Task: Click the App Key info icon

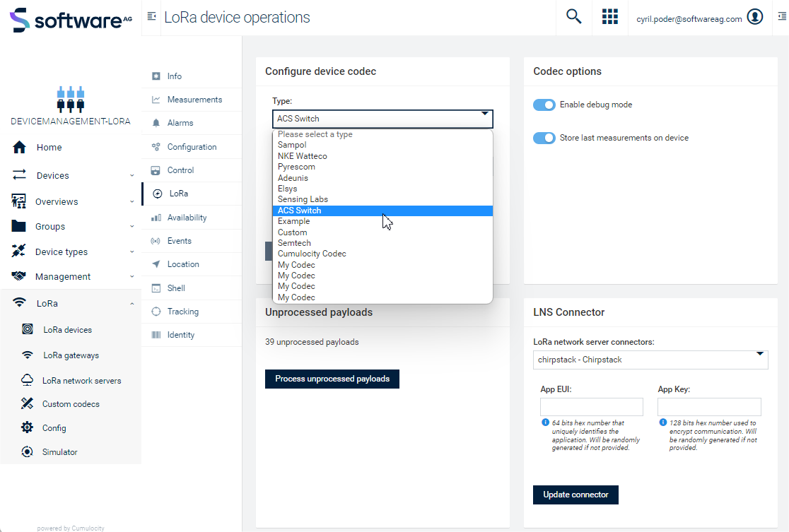Action: click(662, 422)
